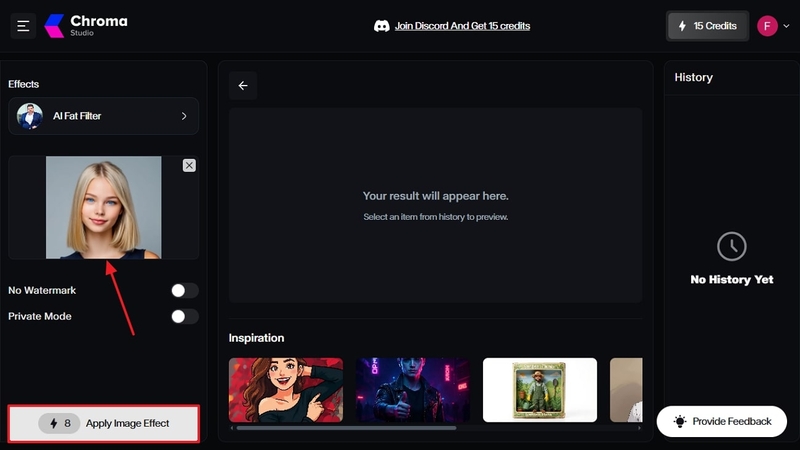Image resolution: width=800 pixels, height=450 pixels.
Task: Click the AI Fat Filter thumbnail avatar
Action: (x=30, y=116)
